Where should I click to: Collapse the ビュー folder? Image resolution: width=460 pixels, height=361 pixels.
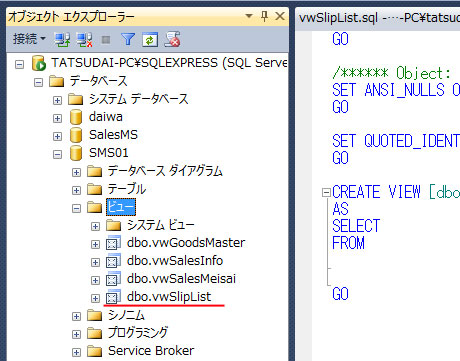tap(76, 208)
